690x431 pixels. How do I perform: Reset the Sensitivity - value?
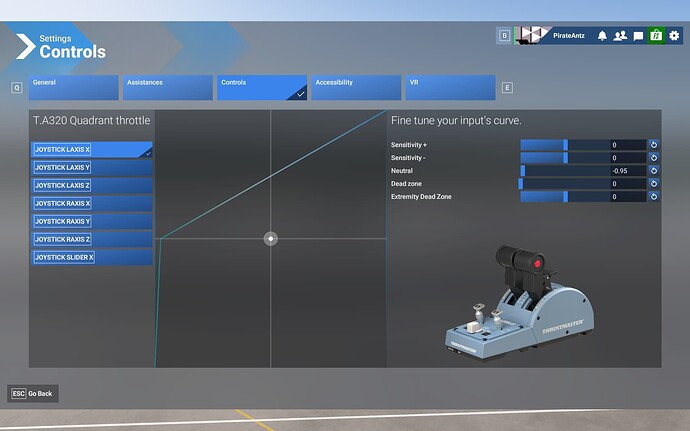[654, 158]
